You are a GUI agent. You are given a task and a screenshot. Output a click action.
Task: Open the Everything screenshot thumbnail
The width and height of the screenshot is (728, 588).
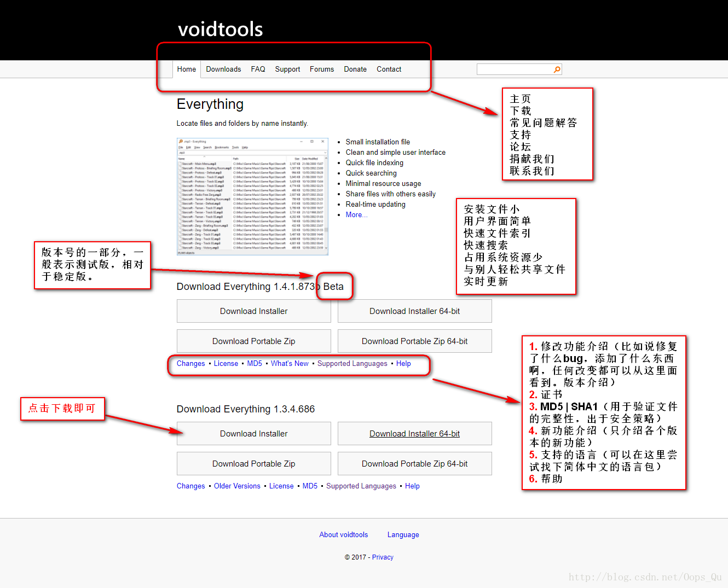[252, 196]
